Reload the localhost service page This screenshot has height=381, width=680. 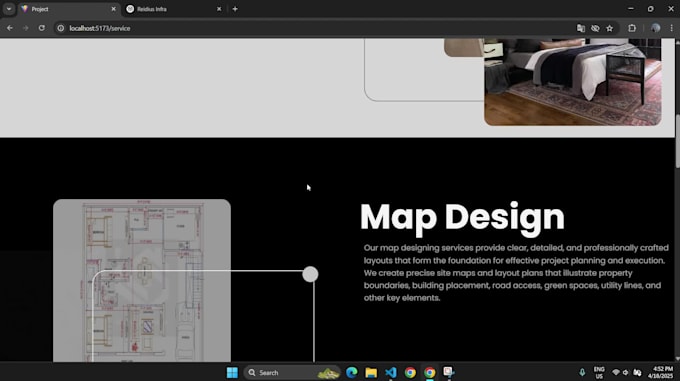tap(42, 28)
